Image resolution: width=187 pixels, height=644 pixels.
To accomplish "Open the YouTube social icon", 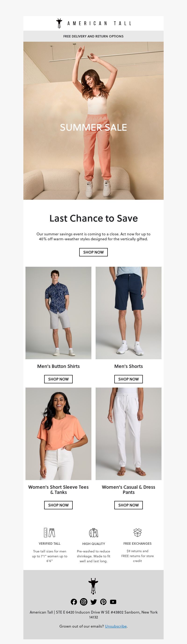I will [x=113, y=602].
